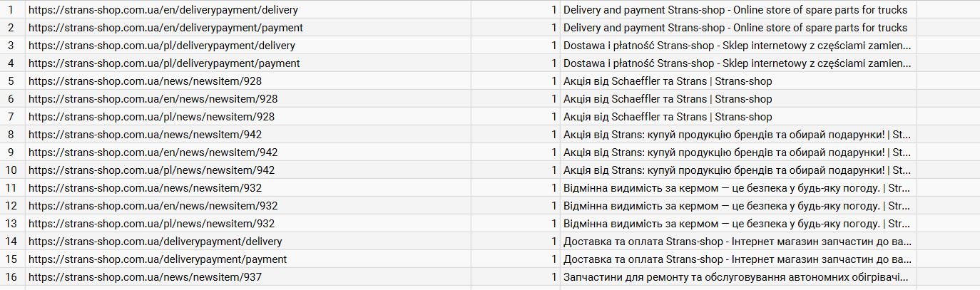Select the pl/news/newsitem/942 URL cell
Viewport: 980px width, 290px height.
click(151, 170)
